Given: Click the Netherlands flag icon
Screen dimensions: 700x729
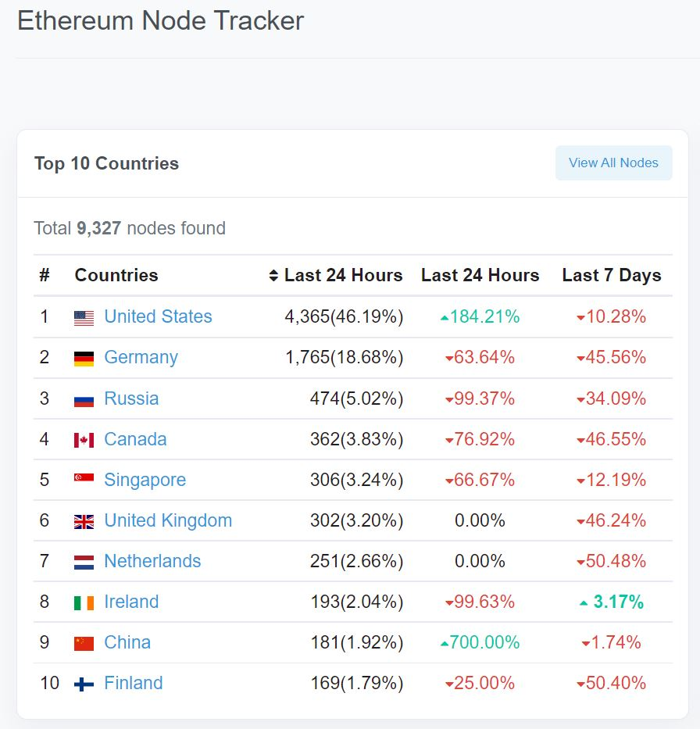Looking at the screenshot, I should [x=84, y=562].
